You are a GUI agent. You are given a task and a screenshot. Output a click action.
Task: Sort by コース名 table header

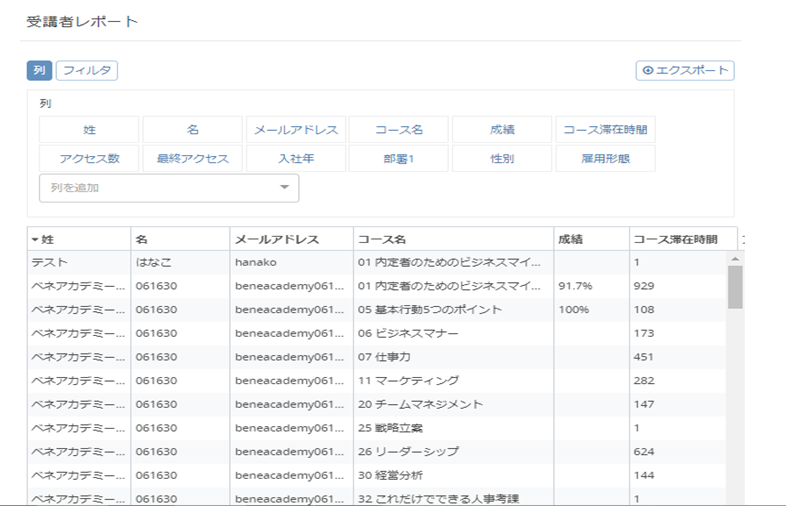(x=453, y=239)
